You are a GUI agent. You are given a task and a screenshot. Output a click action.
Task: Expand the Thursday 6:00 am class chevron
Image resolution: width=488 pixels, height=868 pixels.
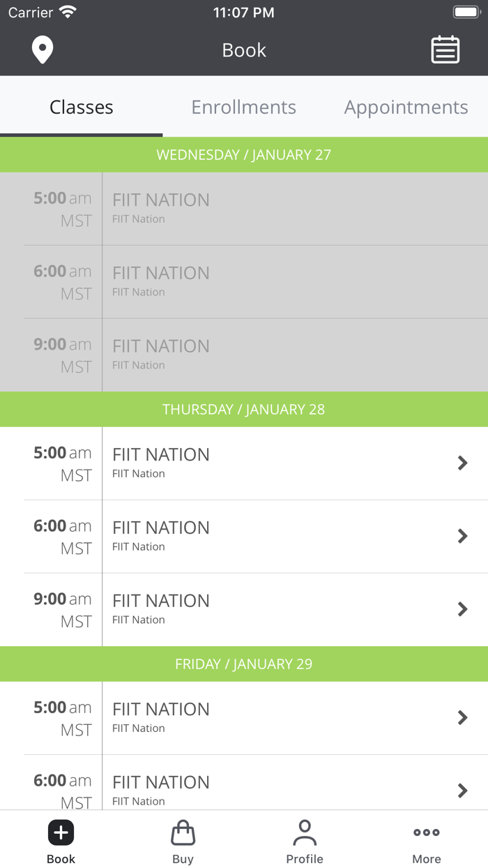point(462,536)
